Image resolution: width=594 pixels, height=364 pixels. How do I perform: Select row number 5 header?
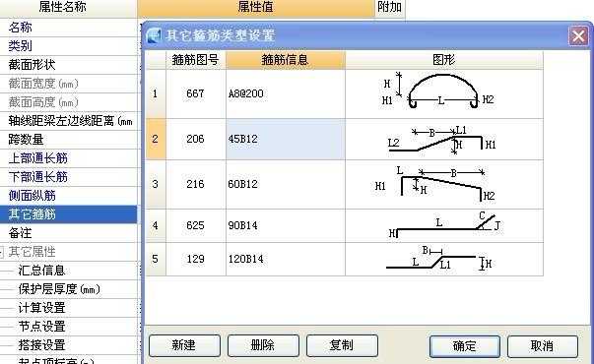pos(156,259)
